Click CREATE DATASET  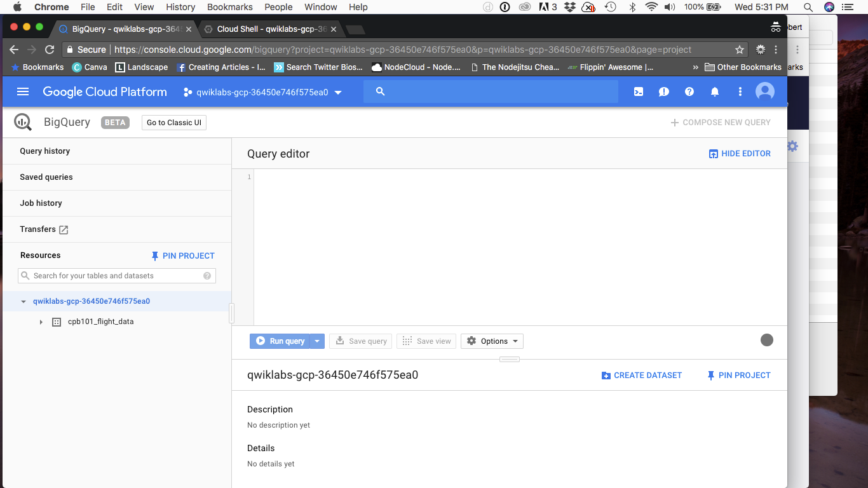(642, 375)
